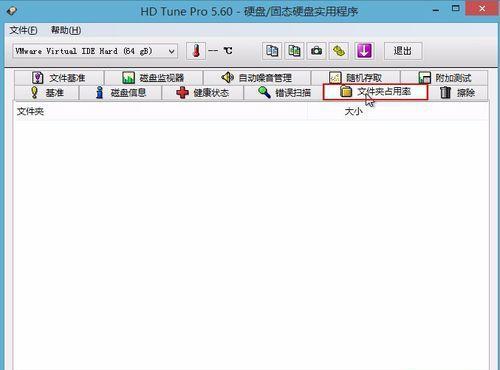This screenshot has height=370, width=500.
Task: Click the purple download arrow icon
Action: pyautogui.click(x=364, y=51)
